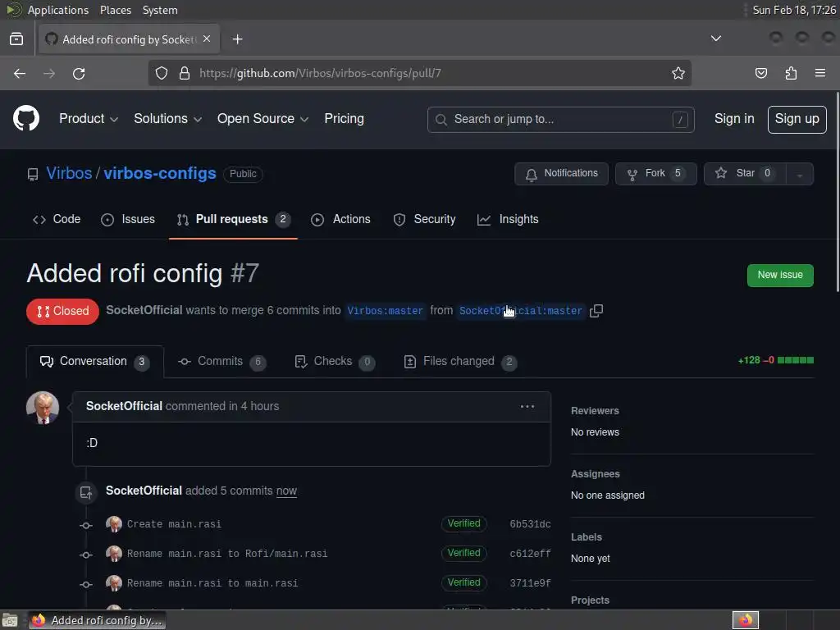
Task: Open the Firefox View icon
Action: click(16, 39)
